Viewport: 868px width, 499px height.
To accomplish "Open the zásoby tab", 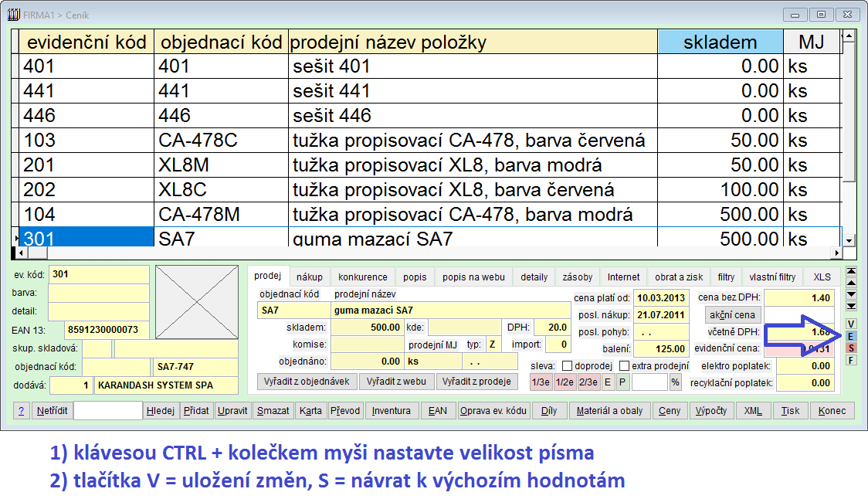I will [578, 277].
